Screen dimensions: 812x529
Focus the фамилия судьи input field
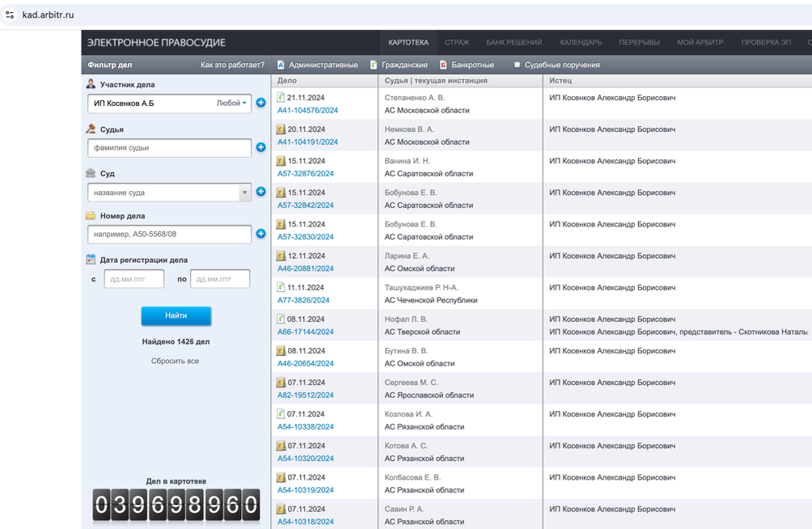click(169, 148)
